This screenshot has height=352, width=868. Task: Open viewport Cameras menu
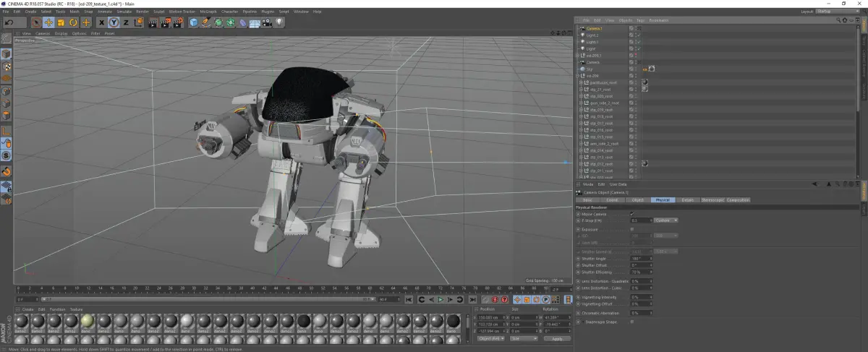[x=43, y=33]
